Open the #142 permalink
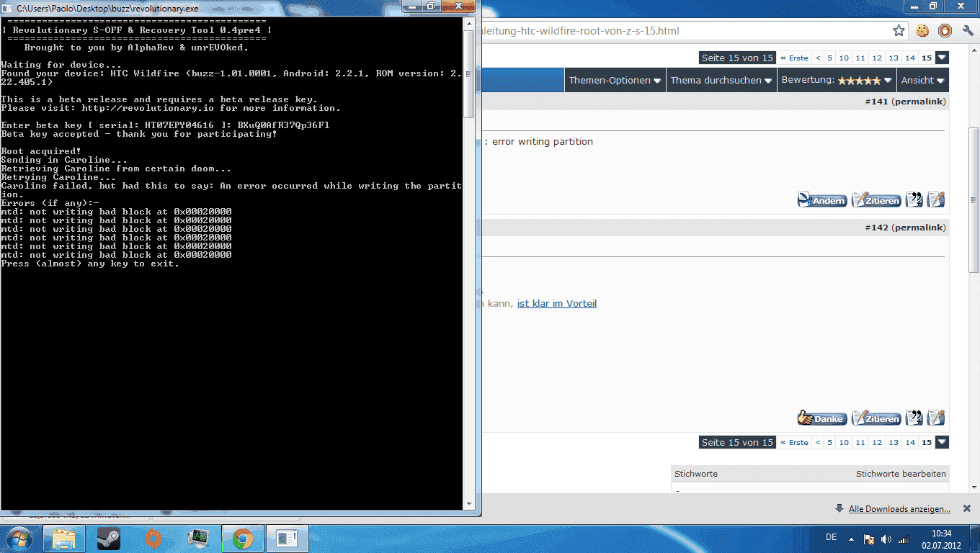This screenshot has width=980, height=553. click(x=917, y=228)
